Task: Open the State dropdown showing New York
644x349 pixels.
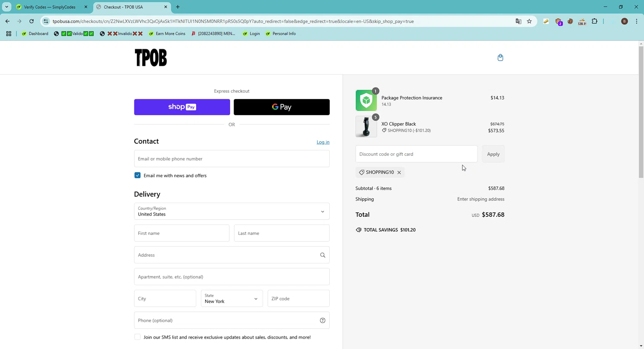Action: click(x=231, y=299)
